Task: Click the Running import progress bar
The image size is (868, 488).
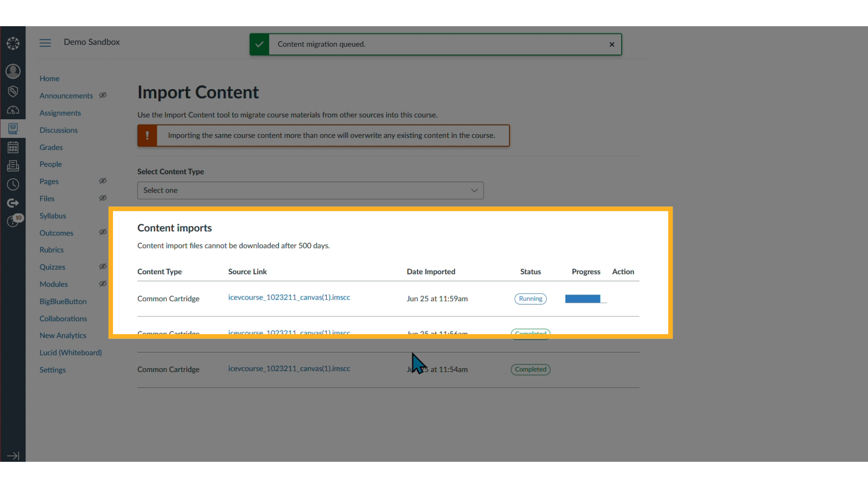Action: [583, 299]
